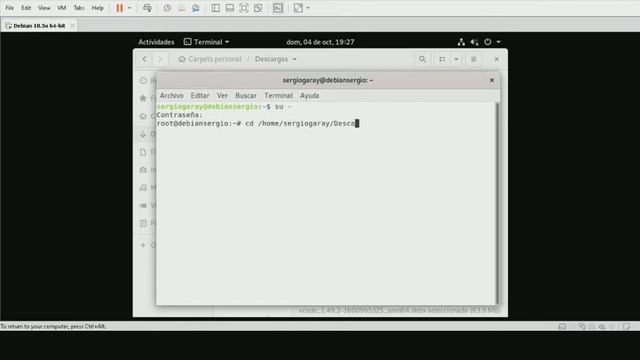Navigate to Carpeta personal in Files path bar
Image resolution: width=640 pixels, height=360 pixels.
pyautogui.click(x=210, y=59)
